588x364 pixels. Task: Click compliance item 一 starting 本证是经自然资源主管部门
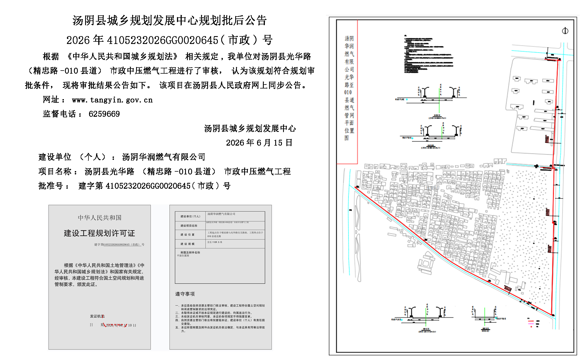pyautogui.click(x=220, y=307)
